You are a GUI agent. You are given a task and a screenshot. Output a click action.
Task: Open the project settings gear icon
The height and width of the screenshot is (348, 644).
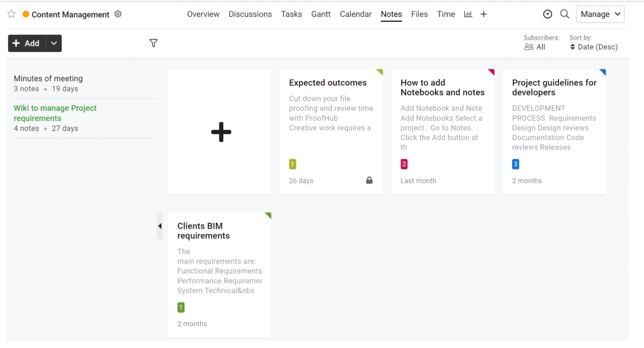pyautogui.click(x=118, y=14)
